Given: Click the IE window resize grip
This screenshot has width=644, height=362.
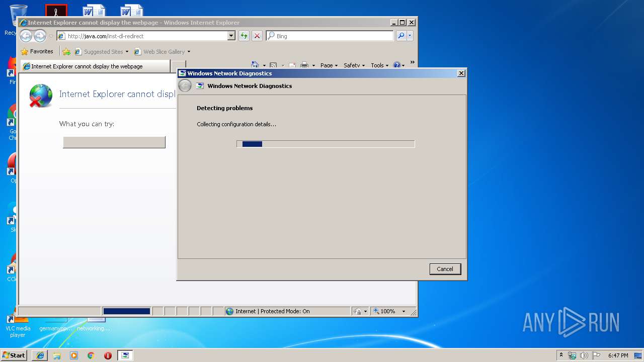Looking at the screenshot, I should (x=414, y=313).
